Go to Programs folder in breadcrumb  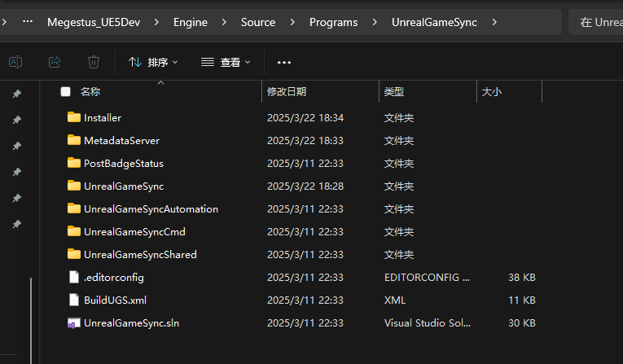[333, 22]
